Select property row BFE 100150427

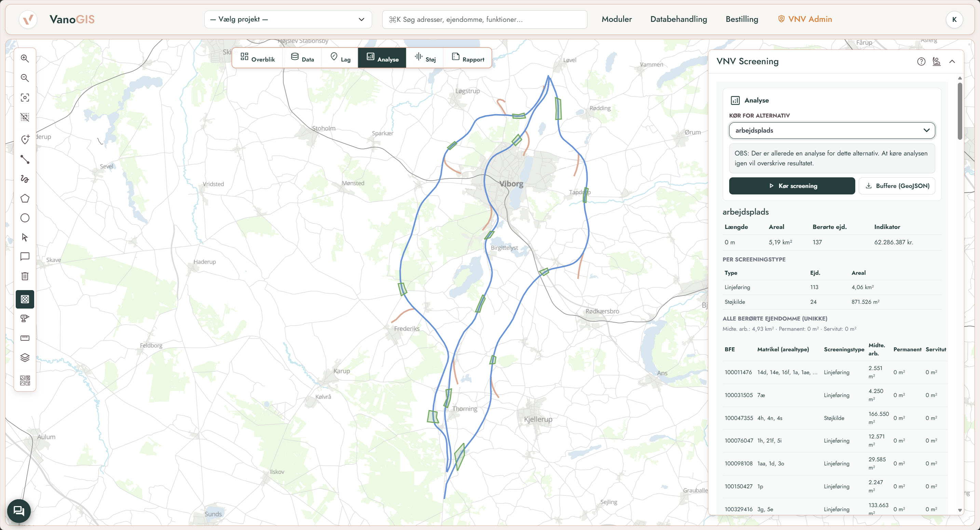tap(835, 486)
